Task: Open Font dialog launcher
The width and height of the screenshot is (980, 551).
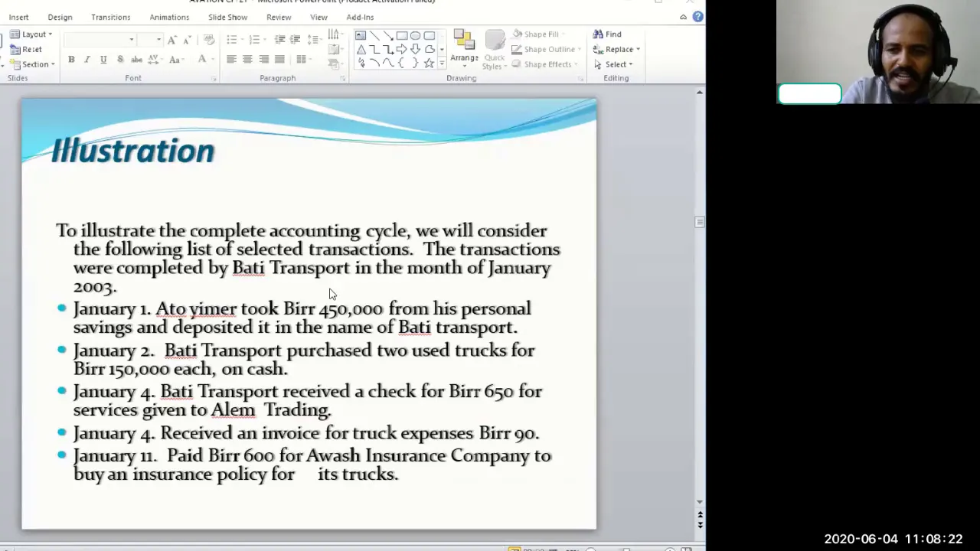Action: pyautogui.click(x=214, y=79)
